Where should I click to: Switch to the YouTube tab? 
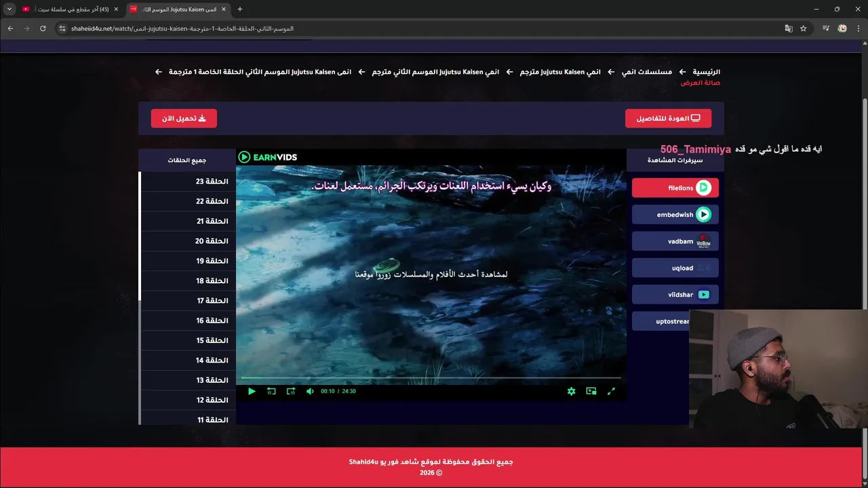tap(71, 9)
